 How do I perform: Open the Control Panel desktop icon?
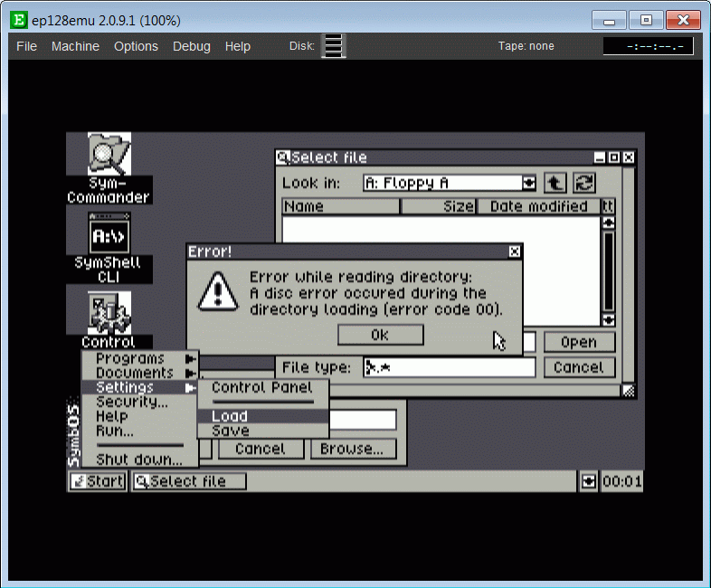[x=109, y=313]
